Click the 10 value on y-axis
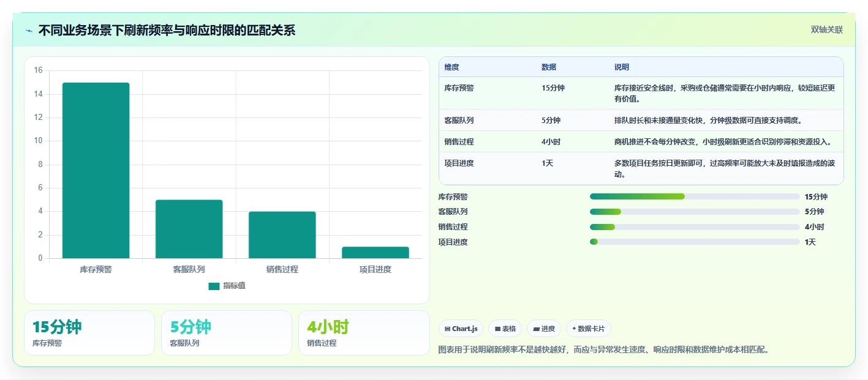Viewport: 868px width, 380px height. (x=38, y=141)
